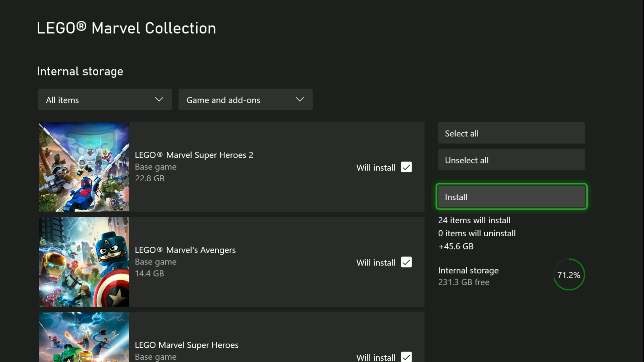The height and width of the screenshot is (362, 644).
Task: Expand the All items chevron arrow
Action: coord(159,99)
